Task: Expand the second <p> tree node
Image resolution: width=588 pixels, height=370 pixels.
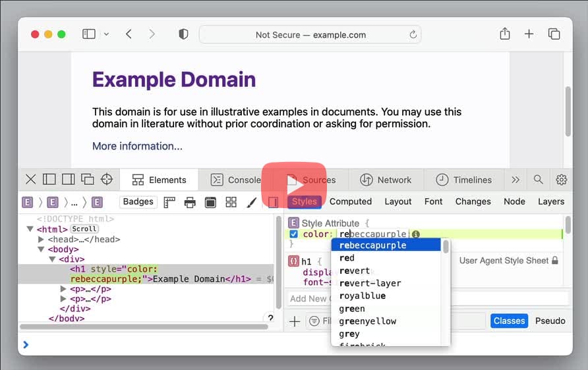Action: click(x=63, y=299)
